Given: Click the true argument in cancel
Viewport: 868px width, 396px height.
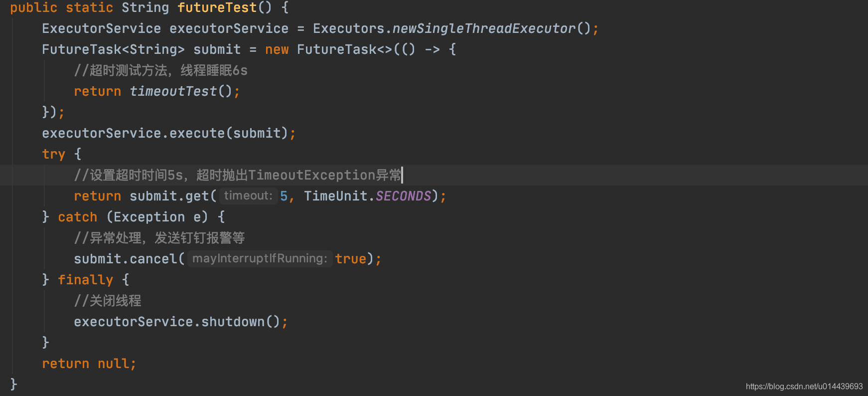Looking at the screenshot, I should (x=351, y=259).
